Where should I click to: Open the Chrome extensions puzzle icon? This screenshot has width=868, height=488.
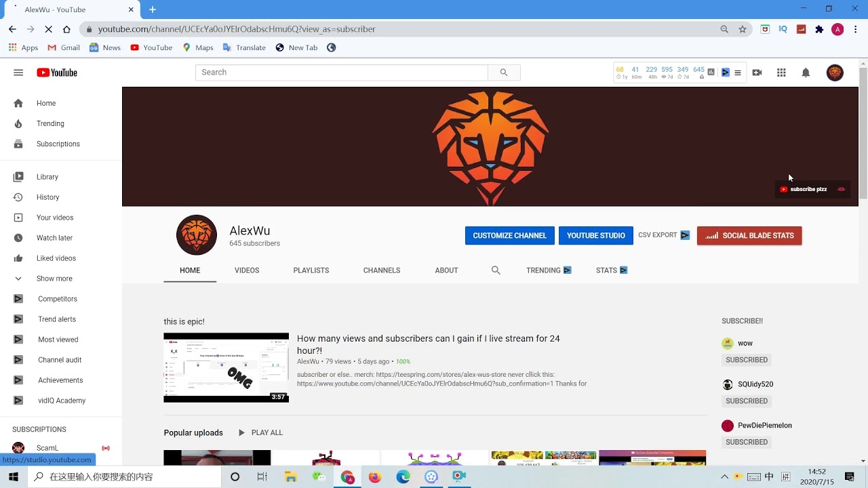[x=819, y=29]
